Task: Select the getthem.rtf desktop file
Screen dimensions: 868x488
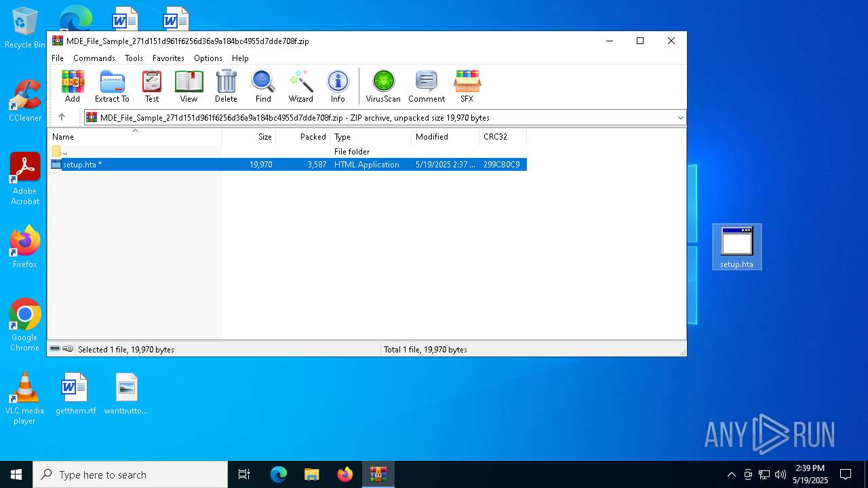Action: click(x=75, y=394)
